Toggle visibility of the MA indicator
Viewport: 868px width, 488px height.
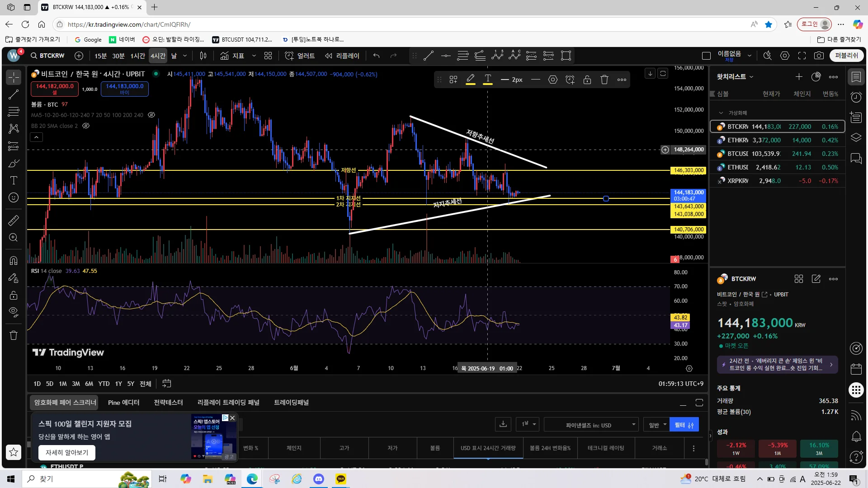click(x=151, y=115)
